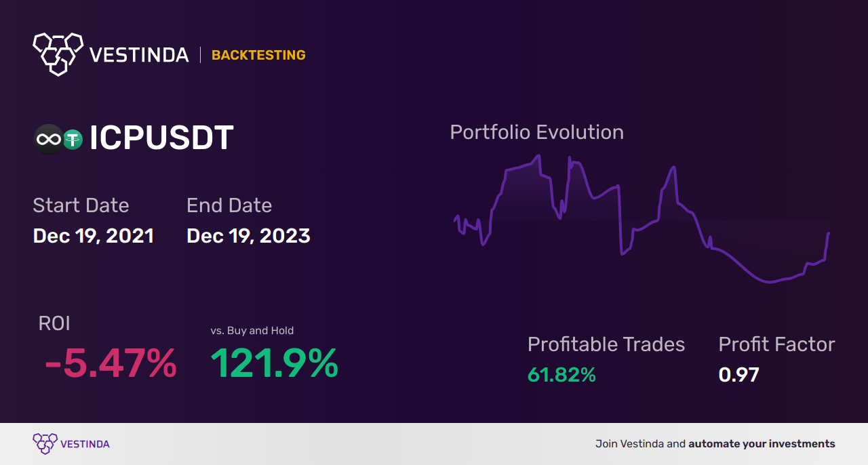Screen dimensions: 868x465
Task: Select start date Dec 19, 2021
Action: (94, 236)
